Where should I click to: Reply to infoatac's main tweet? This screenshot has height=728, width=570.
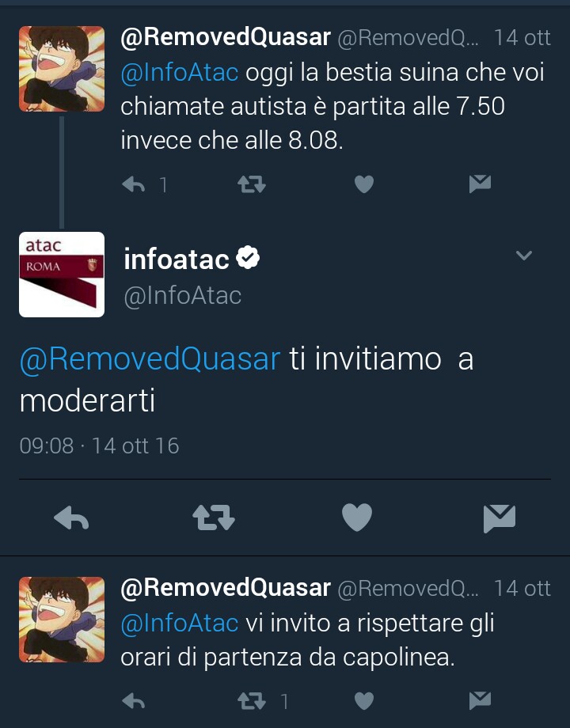coord(71,518)
